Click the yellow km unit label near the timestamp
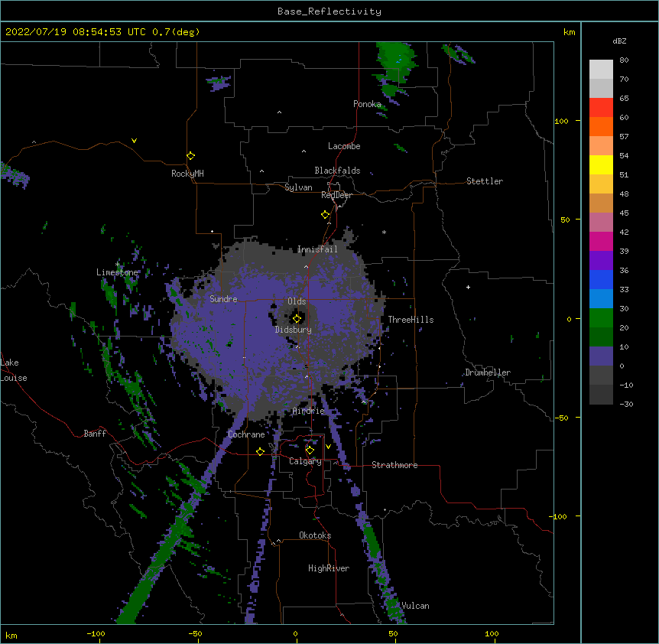659x644 pixels. (x=570, y=32)
